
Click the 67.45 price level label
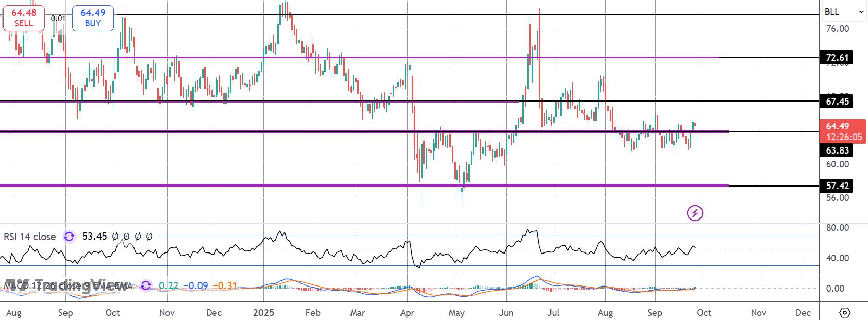[837, 102]
